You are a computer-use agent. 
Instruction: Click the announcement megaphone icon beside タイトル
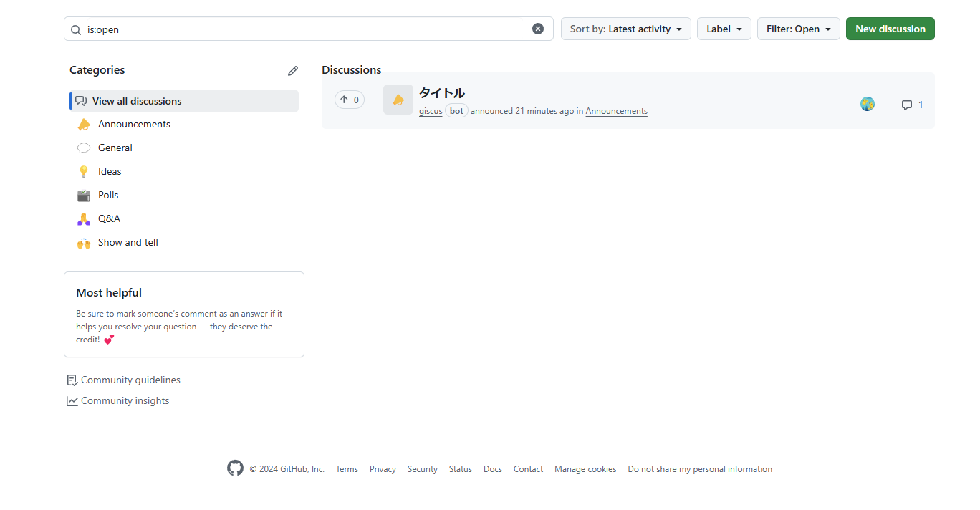tap(398, 100)
